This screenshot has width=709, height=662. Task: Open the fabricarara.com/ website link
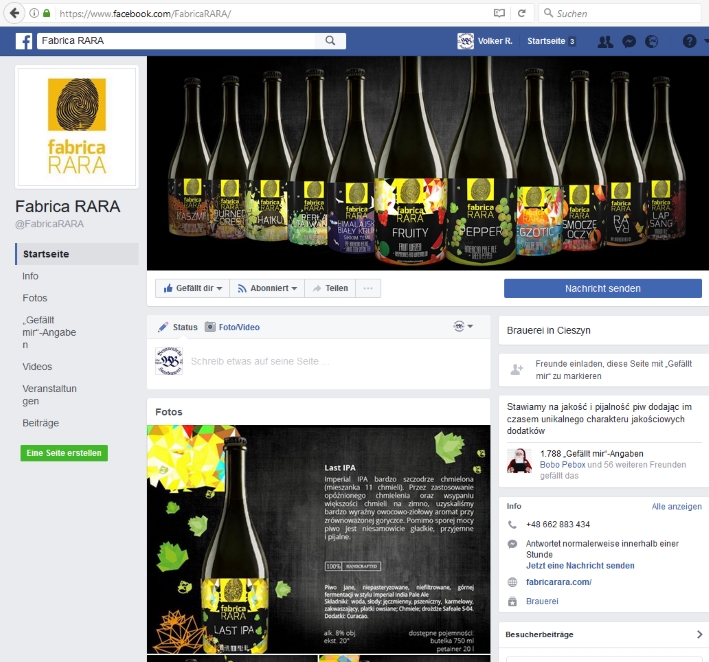[558, 582]
